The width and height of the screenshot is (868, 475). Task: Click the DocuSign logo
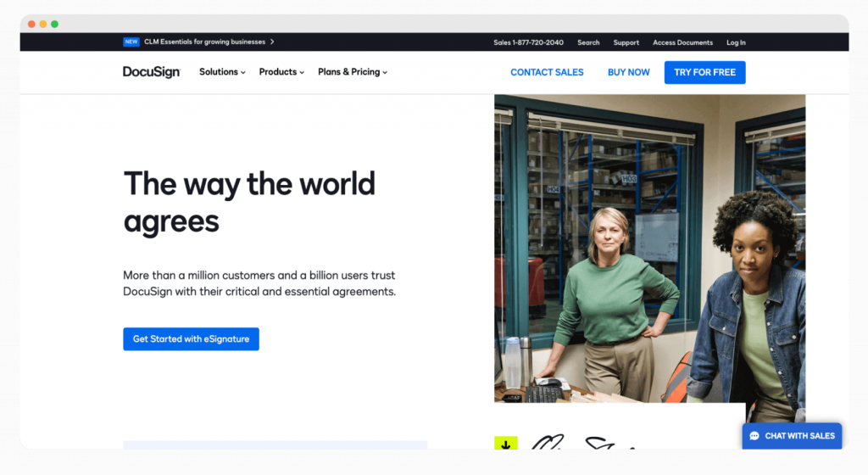pos(151,72)
